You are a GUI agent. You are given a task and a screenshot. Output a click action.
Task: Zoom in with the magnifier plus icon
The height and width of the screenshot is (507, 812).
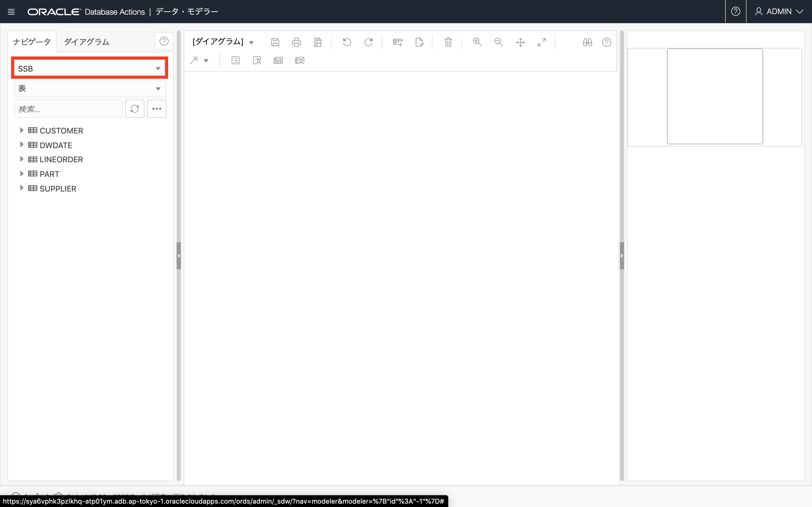tap(477, 42)
